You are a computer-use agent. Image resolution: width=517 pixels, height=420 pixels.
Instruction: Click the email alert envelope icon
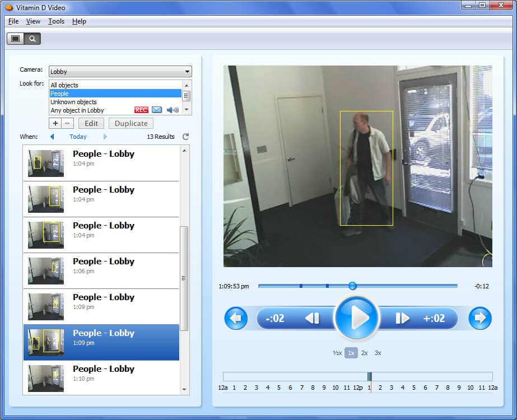pos(157,110)
